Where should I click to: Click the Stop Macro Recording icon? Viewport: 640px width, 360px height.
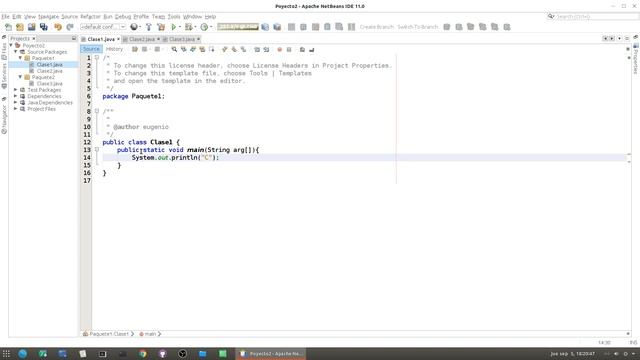tap(289, 49)
